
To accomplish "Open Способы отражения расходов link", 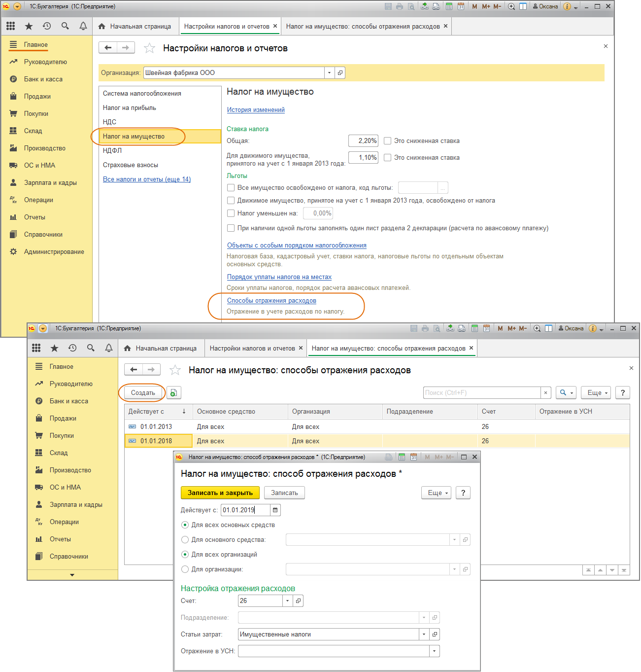I will tap(271, 301).
